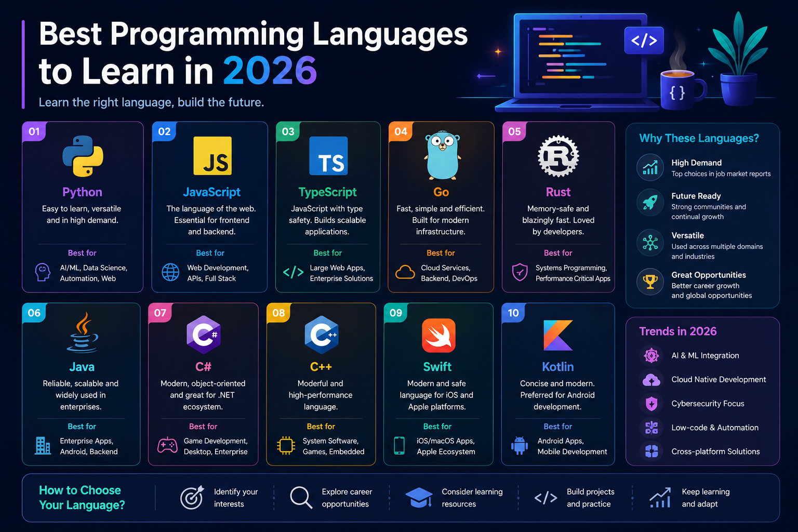Click the 04 number badge
Viewport: 798px width, 532px height.
pos(401,131)
